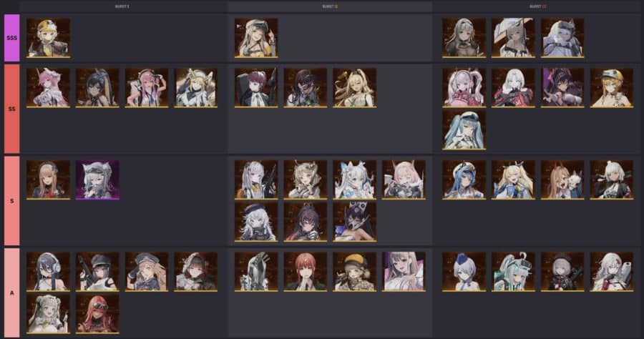644x339 pixels.
Task: Choose the blue-haired sailor cap character in S tier
Action: point(464,180)
